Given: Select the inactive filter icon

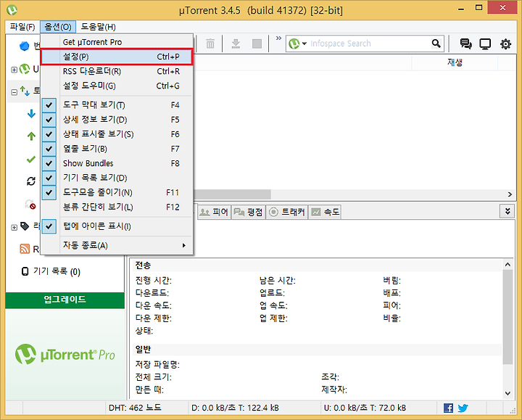Looking at the screenshot, I should pos(30,204).
